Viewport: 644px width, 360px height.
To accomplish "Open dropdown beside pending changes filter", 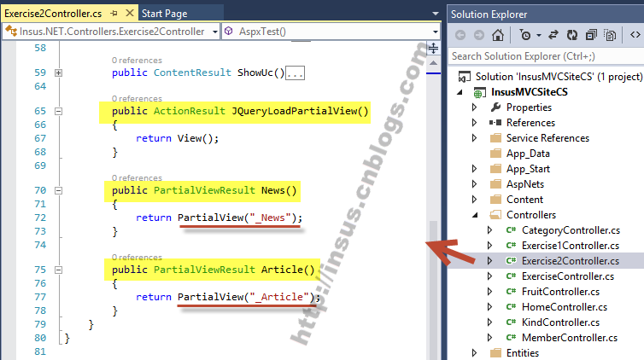I will pyautogui.click(x=538, y=36).
